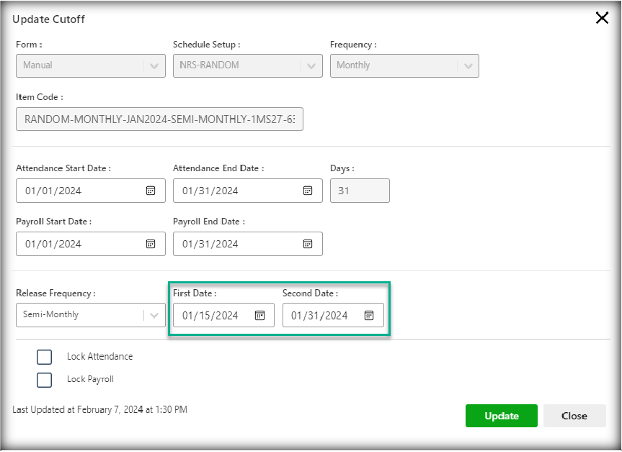This screenshot has width=622, height=452.
Task: Tick the Lock Payroll checkbox
Action: [44, 379]
